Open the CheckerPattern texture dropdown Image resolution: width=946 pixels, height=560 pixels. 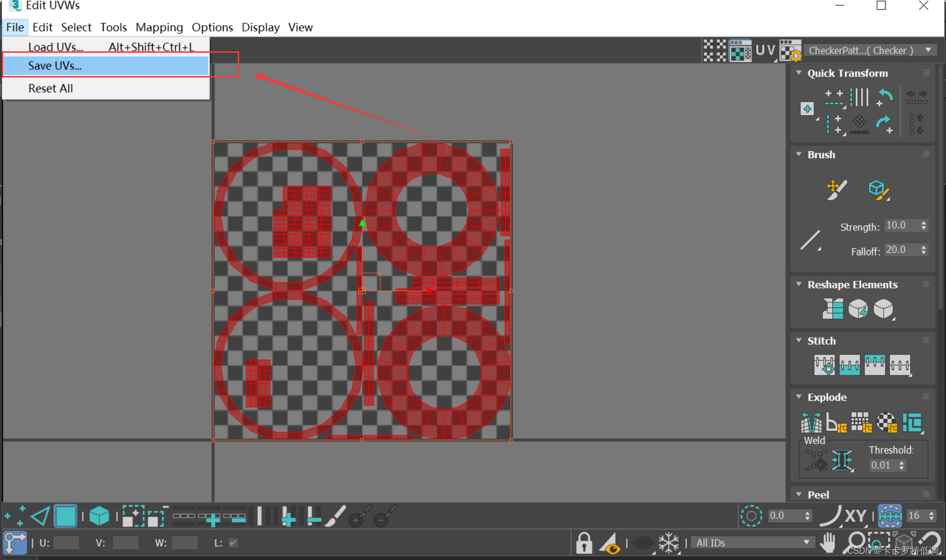point(870,50)
